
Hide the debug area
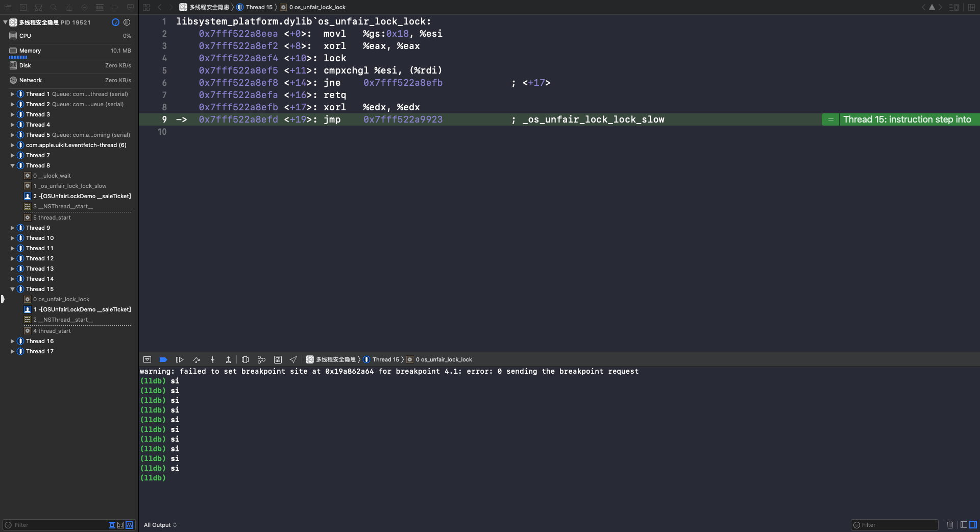tap(147, 359)
